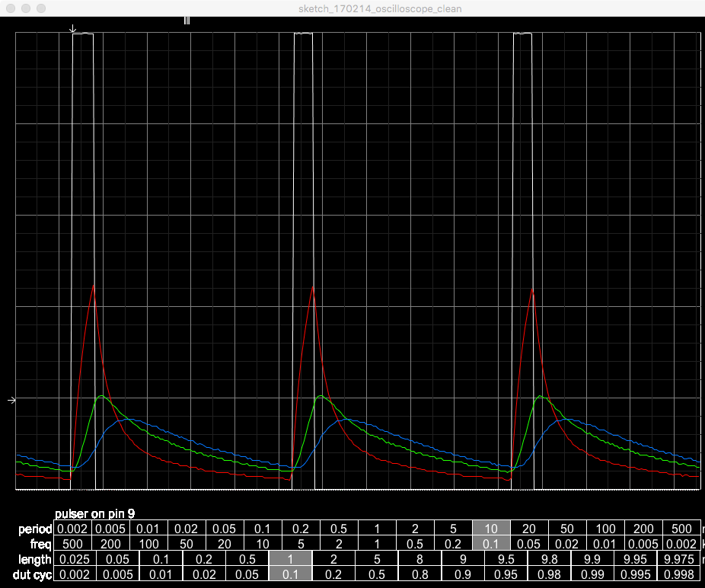Set duty cycle to 0.002
Screen dimensions: 705x588
click(75, 574)
